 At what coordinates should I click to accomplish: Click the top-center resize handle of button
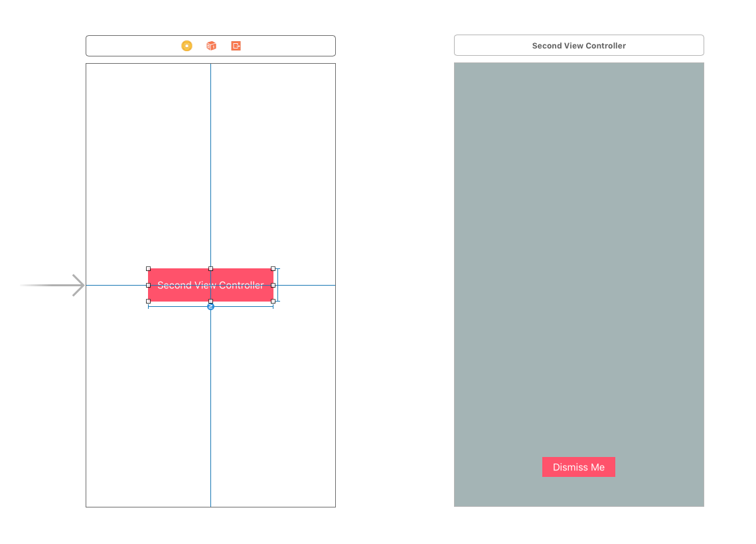210,269
